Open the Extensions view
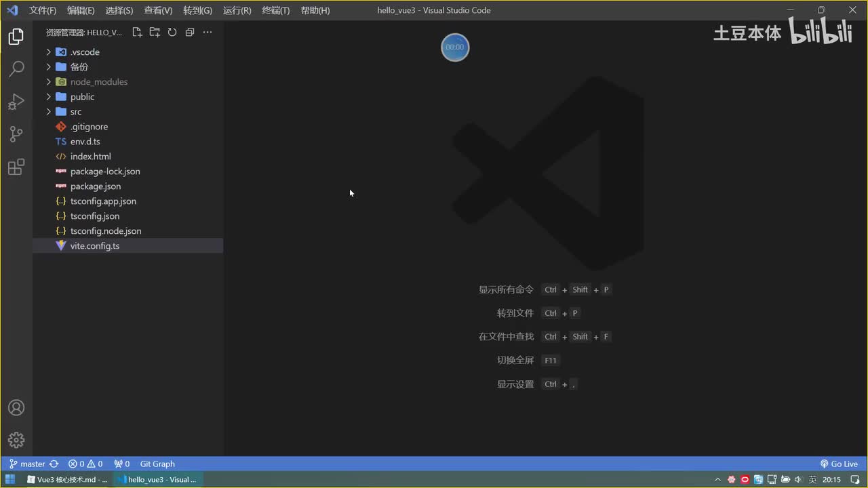This screenshot has width=868, height=488. coord(16,167)
